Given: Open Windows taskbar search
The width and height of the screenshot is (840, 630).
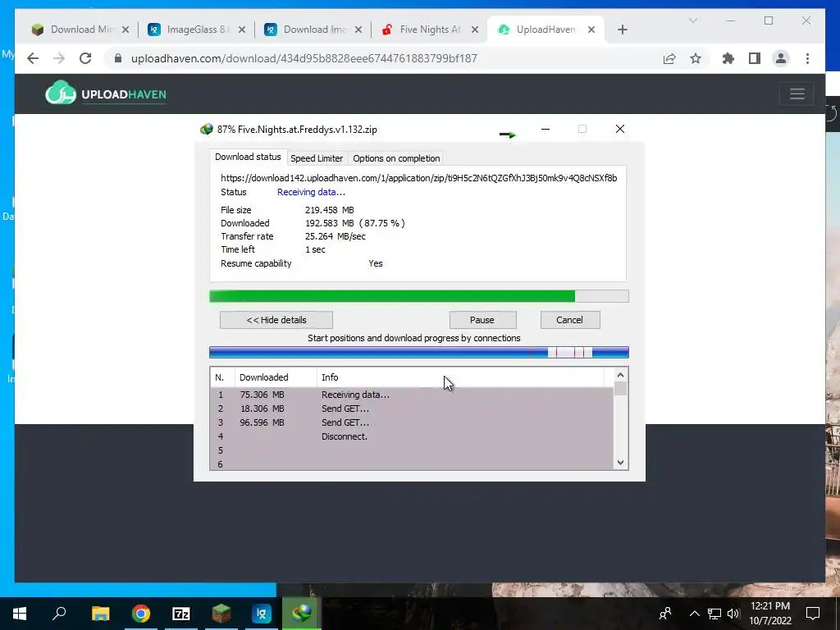Looking at the screenshot, I should [59, 614].
